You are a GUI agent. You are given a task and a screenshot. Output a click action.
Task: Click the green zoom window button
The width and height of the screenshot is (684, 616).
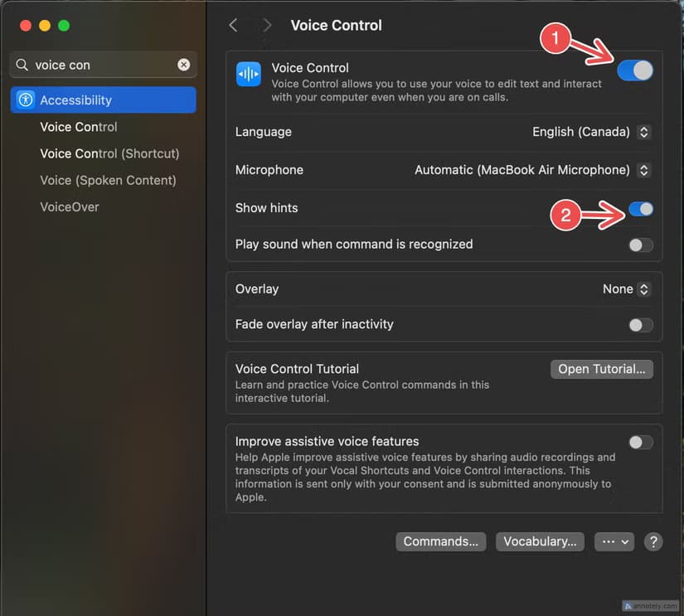pos(64,26)
